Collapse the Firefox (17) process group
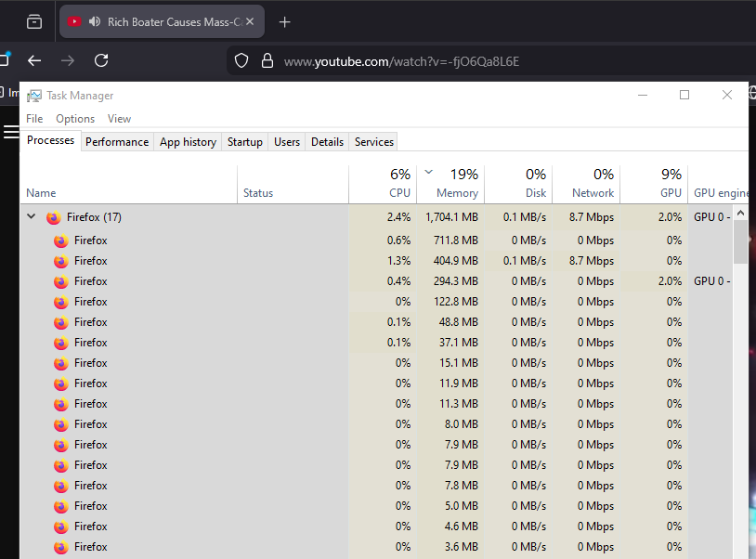 coord(31,217)
